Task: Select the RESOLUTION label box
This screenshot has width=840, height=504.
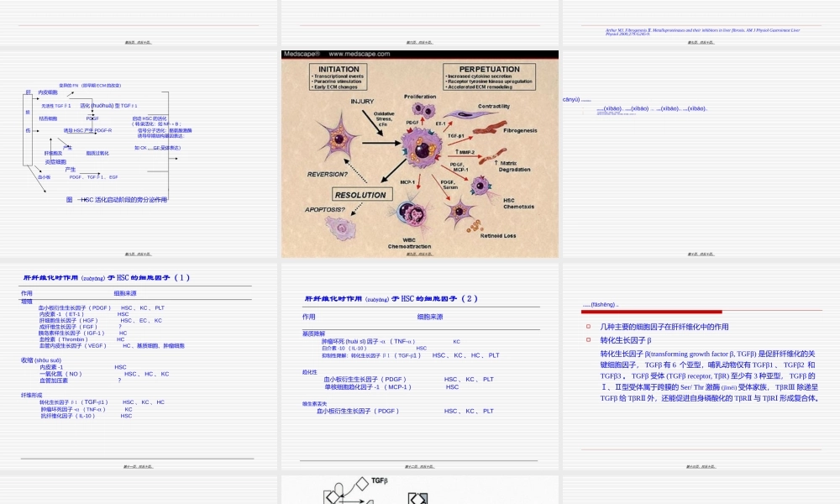Action: (361, 194)
